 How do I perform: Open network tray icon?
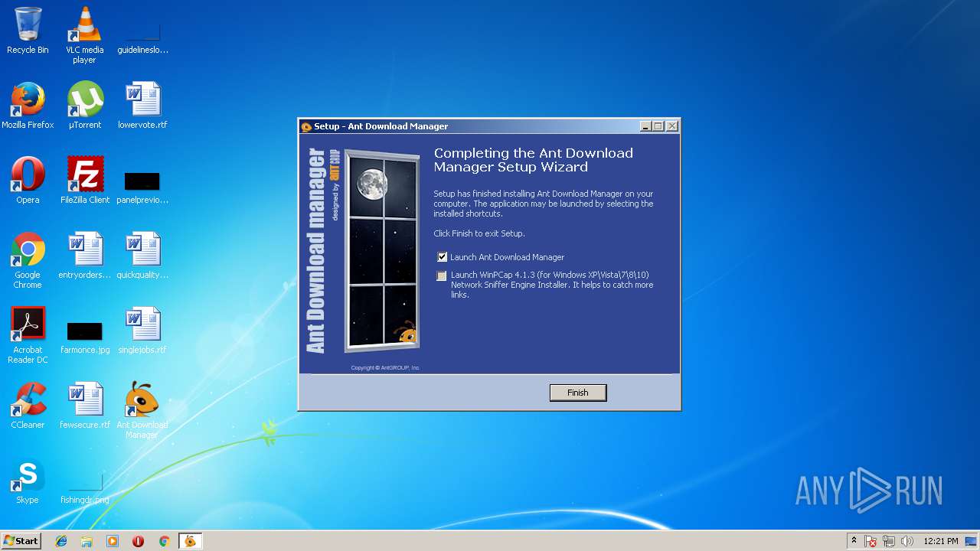point(889,541)
